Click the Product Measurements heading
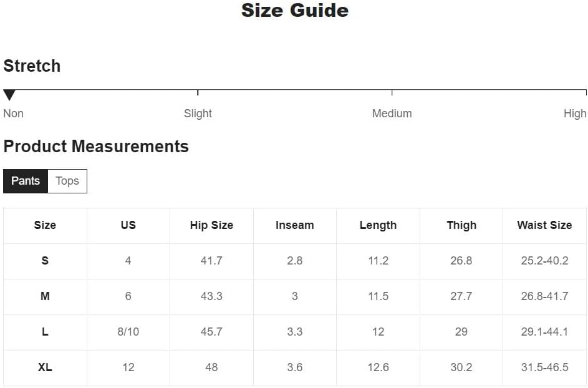 pyautogui.click(x=96, y=147)
